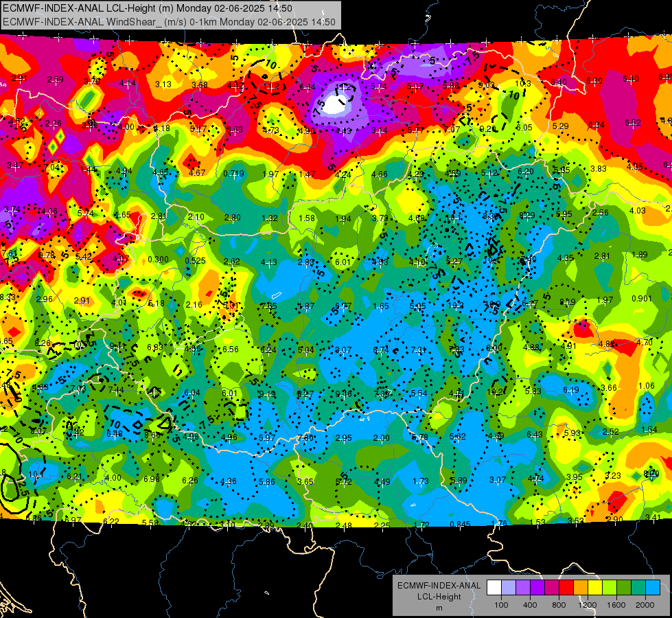Click the LCL-Height title line in the header
Viewport: 672px width, 618px height.
(x=148, y=8)
